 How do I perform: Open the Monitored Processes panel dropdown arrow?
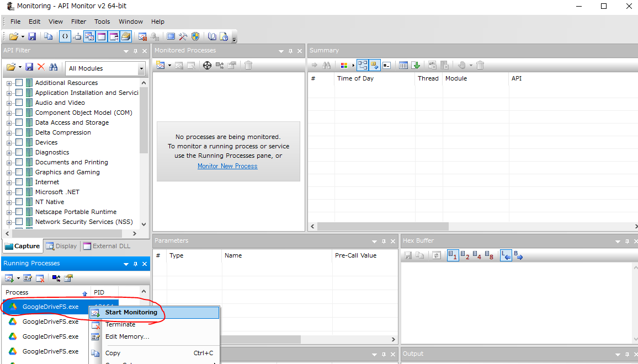tap(281, 51)
